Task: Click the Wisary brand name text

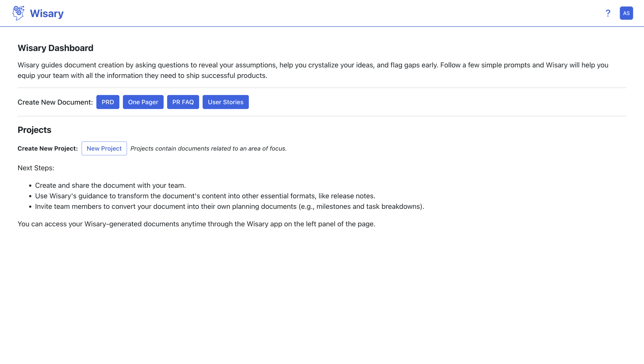Action: click(x=47, y=14)
